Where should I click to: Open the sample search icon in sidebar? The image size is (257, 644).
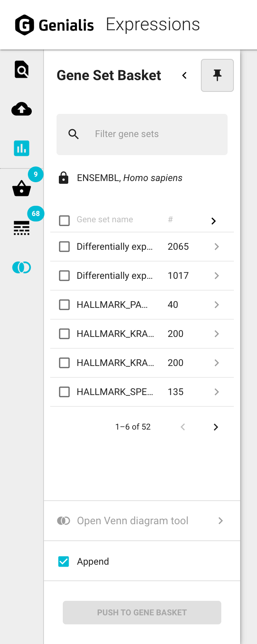22,70
